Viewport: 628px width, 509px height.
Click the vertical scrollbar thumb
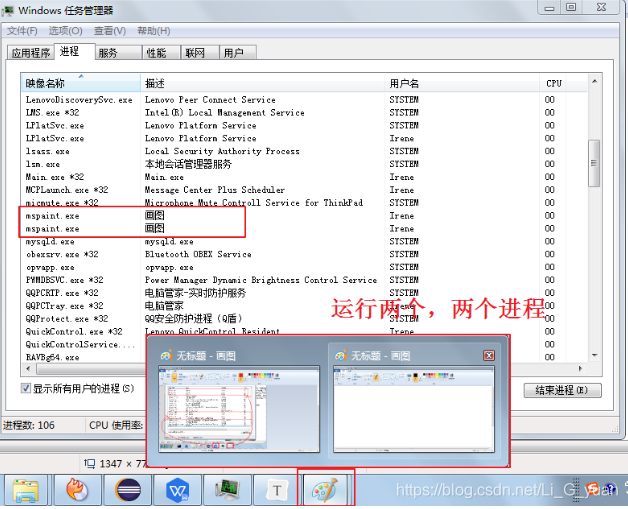[x=594, y=163]
